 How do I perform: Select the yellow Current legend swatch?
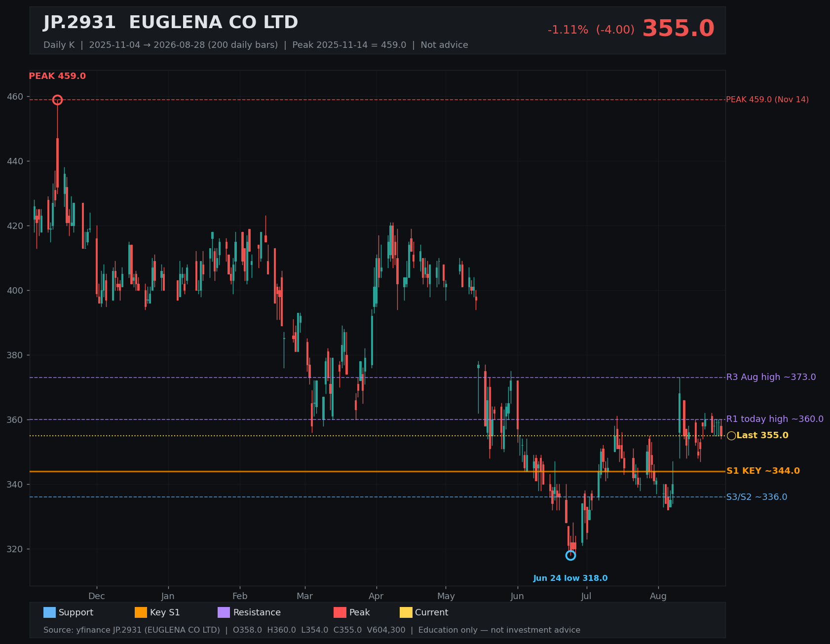click(406, 612)
